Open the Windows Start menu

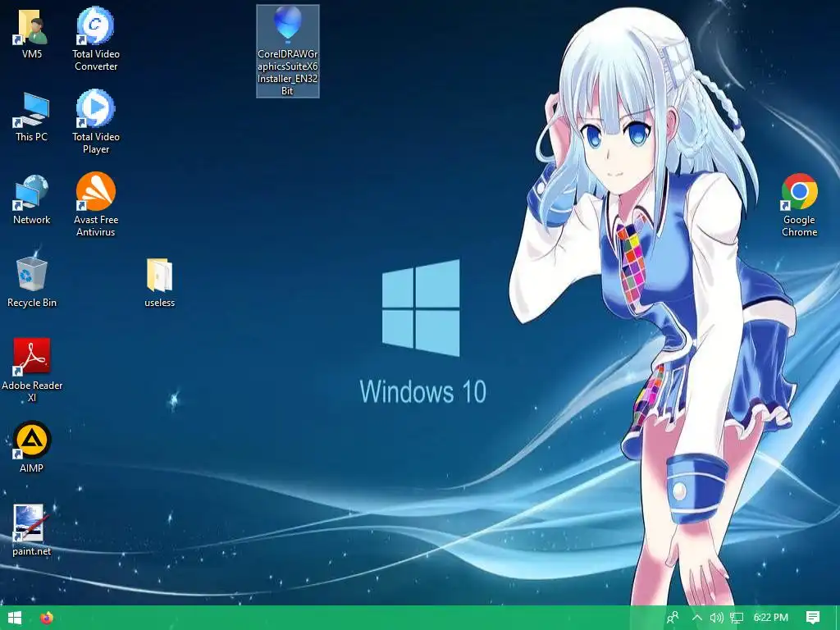(15, 618)
